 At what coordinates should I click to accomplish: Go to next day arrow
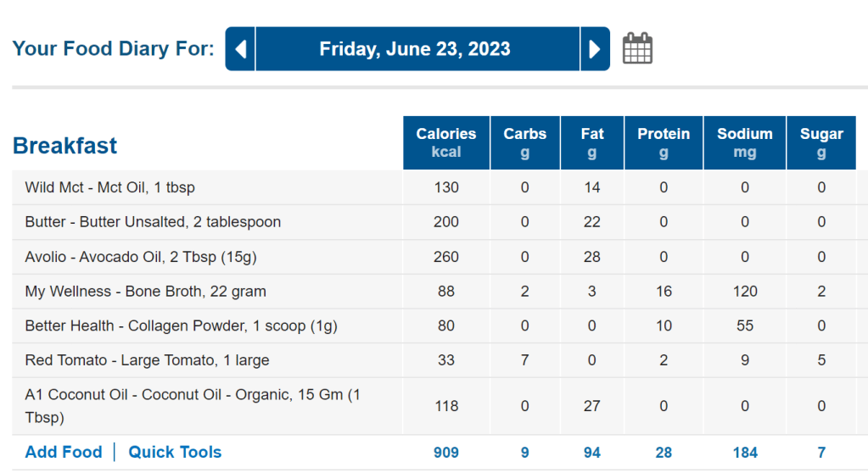(595, 49)
